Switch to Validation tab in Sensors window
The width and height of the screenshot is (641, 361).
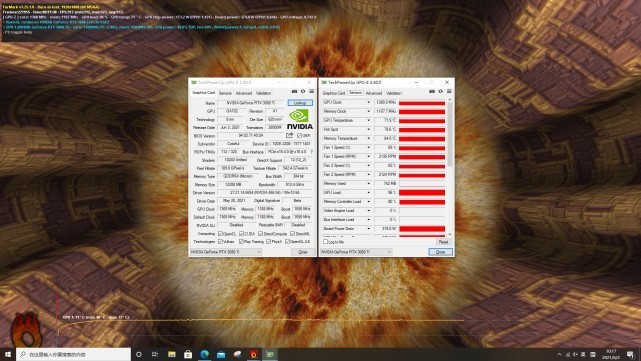[x=394, y=93]
